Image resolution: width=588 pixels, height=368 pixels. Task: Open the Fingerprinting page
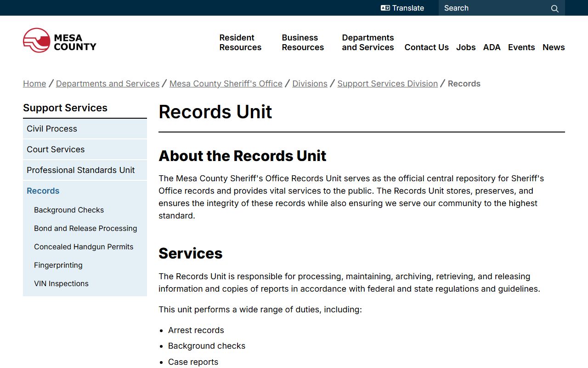point(58,265)
